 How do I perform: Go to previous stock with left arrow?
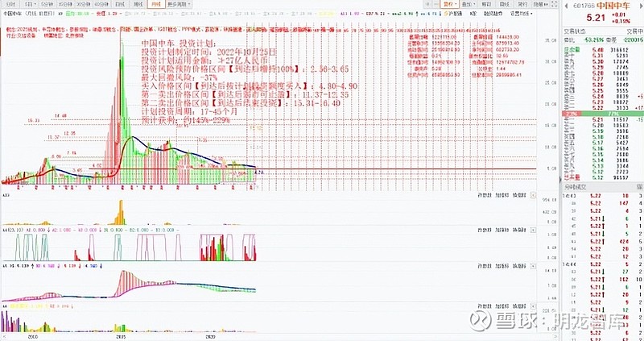[566, 6]
